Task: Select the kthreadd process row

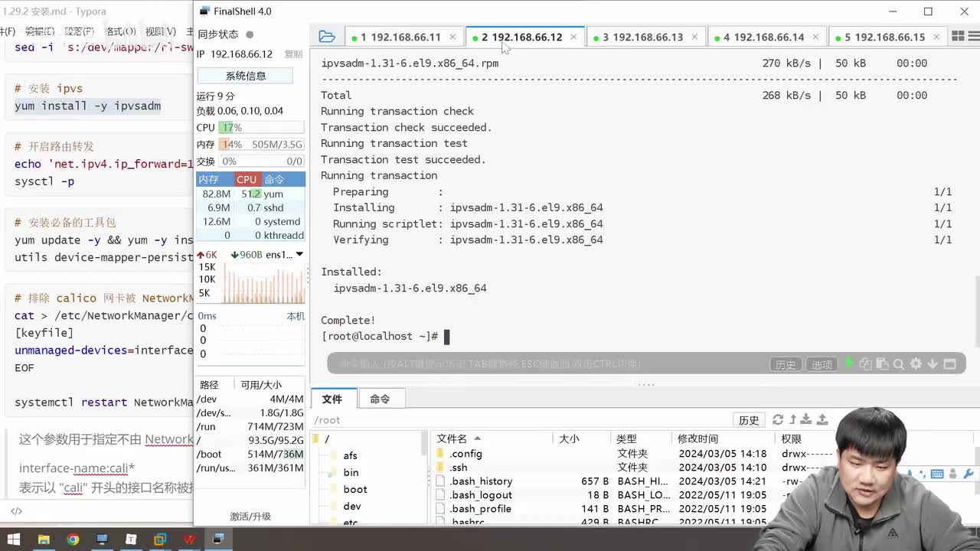Action: (x=251, y=235)
